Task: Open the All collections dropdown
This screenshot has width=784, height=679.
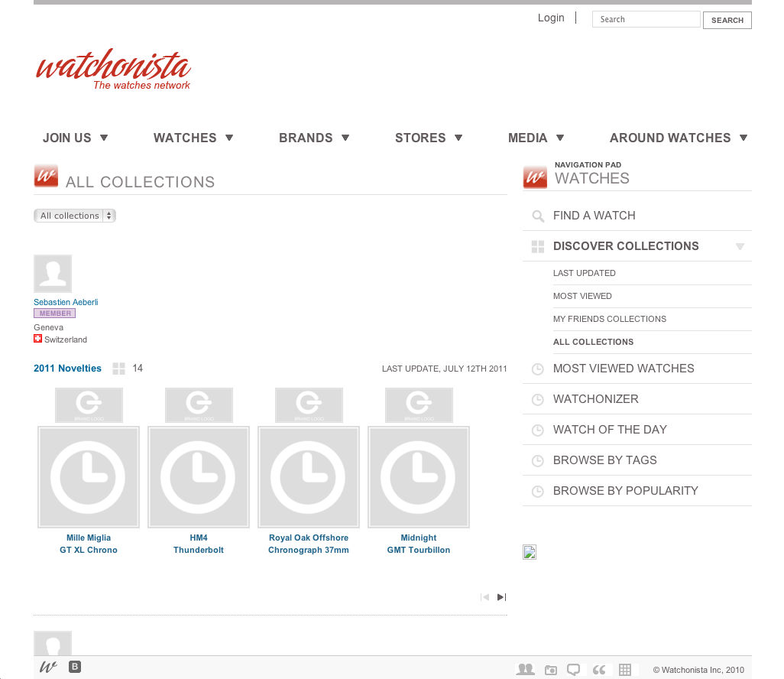Action: point(75,216)
